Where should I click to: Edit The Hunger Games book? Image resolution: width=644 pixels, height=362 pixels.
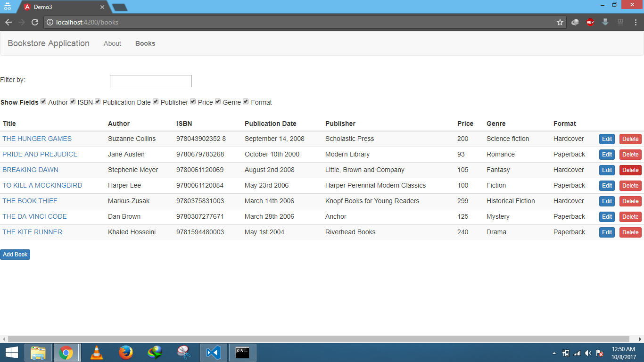tap(607, 139)
